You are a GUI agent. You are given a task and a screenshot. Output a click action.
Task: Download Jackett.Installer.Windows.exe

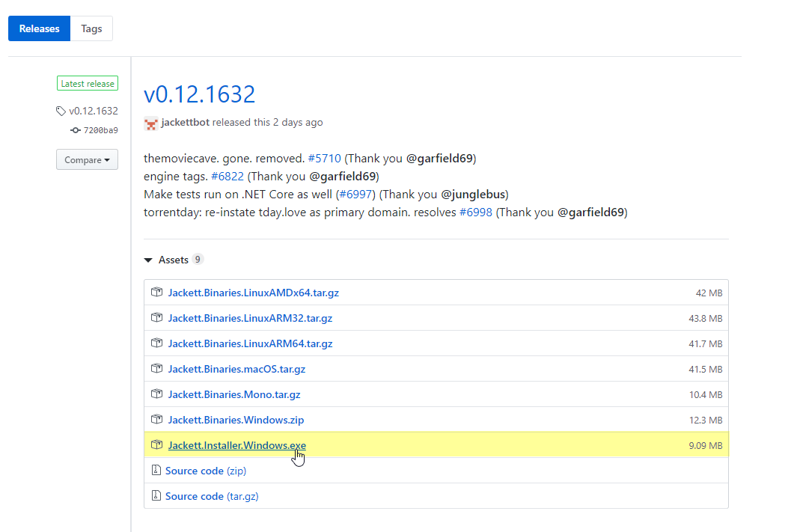click(237, 445)
